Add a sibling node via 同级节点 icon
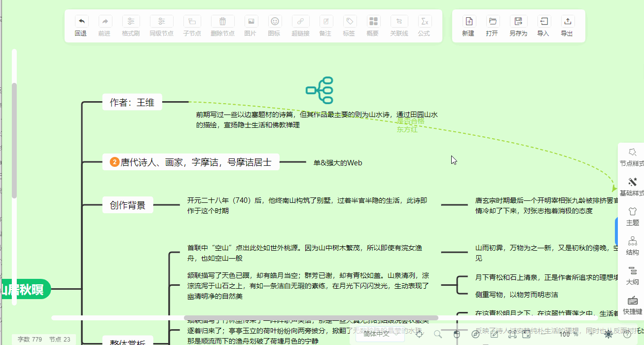This screenshot has width=644, height=345. pyautogui.click(x=161, y=26)
